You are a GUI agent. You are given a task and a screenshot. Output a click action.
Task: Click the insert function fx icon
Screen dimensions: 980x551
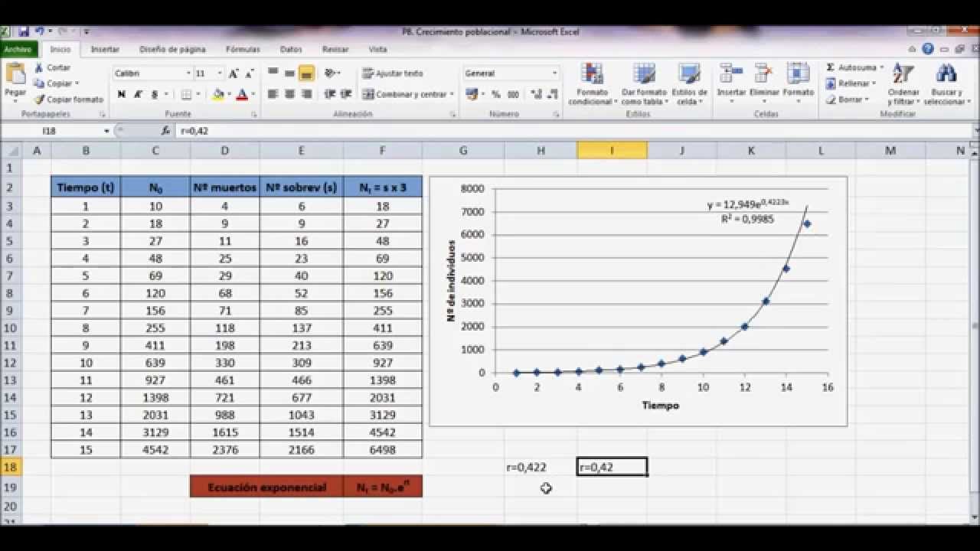(166, 131)
